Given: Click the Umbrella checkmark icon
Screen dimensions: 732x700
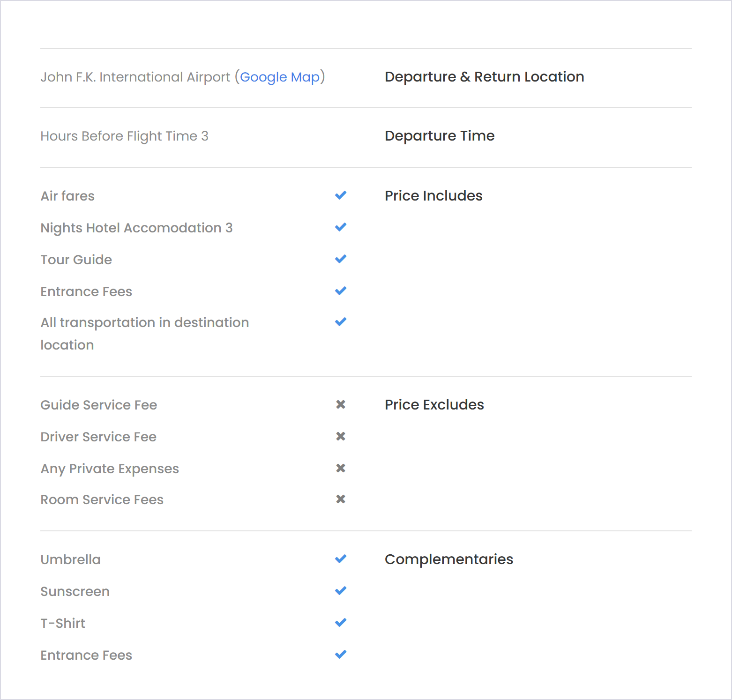Looking at the screenshot, I should pyautogui.click(x=341, y=559).
